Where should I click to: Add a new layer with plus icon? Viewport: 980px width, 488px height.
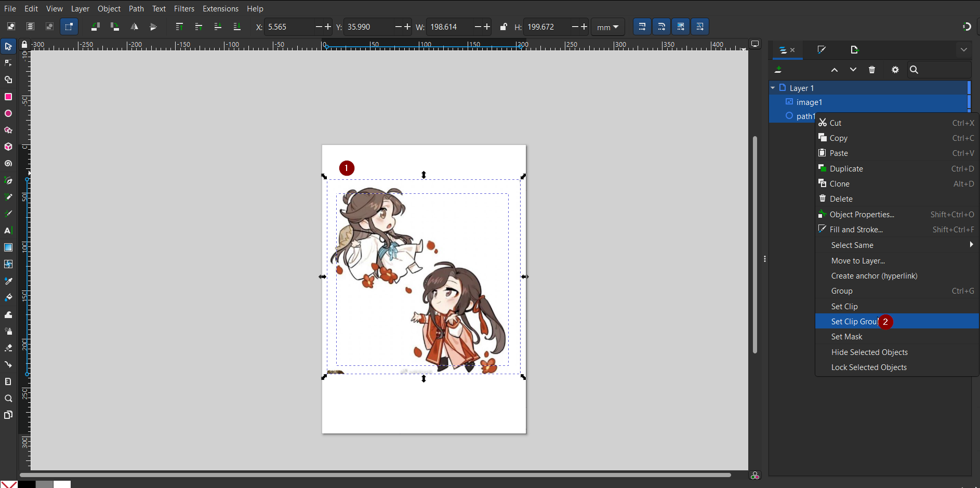point(778,70)
